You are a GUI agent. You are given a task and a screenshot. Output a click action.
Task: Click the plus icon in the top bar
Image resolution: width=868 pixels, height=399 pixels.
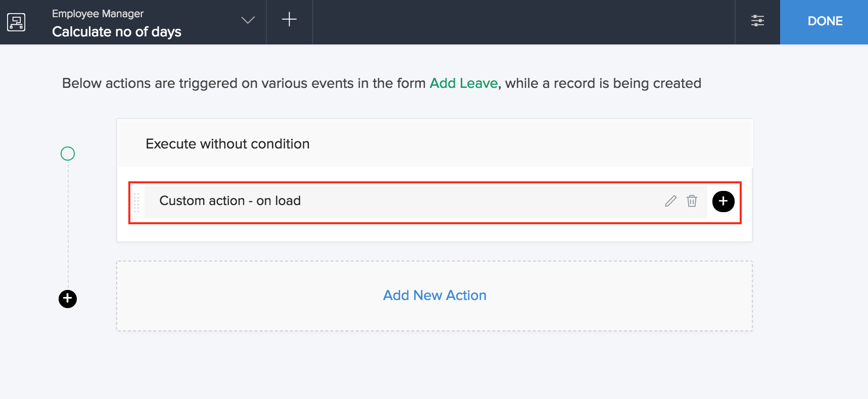coord(289,20)
